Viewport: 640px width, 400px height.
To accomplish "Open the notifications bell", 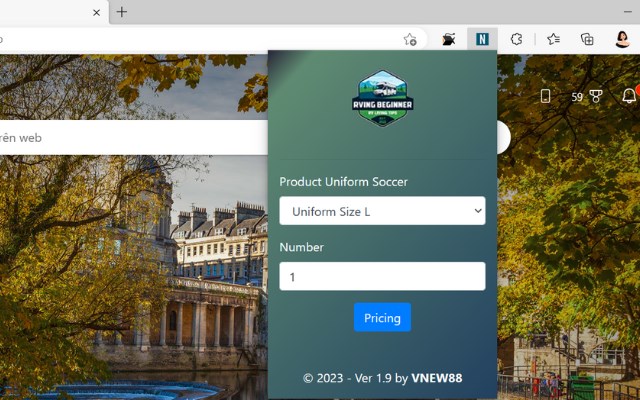I will pyautogui.click(x=629, y=96).
